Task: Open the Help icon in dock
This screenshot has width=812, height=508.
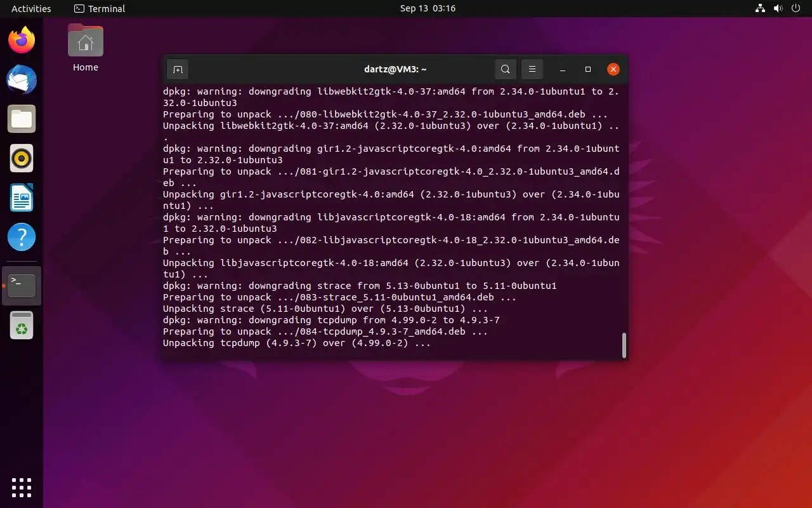Action: point(22,237)
